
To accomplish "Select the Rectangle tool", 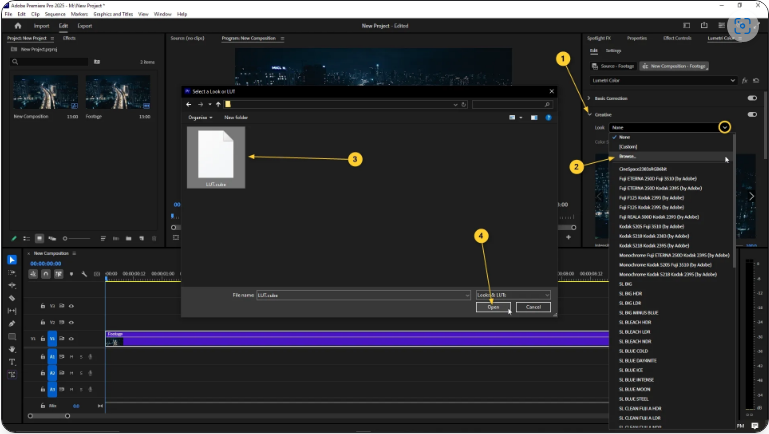I will (12, 336).
